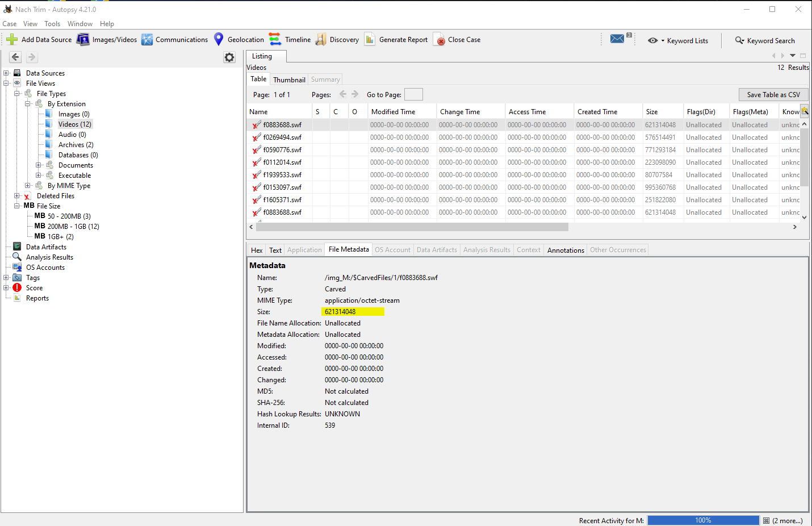The width and height of the screenshot is (812, 526).
Task: Click the Reports node icon
Action: point(17,298)
